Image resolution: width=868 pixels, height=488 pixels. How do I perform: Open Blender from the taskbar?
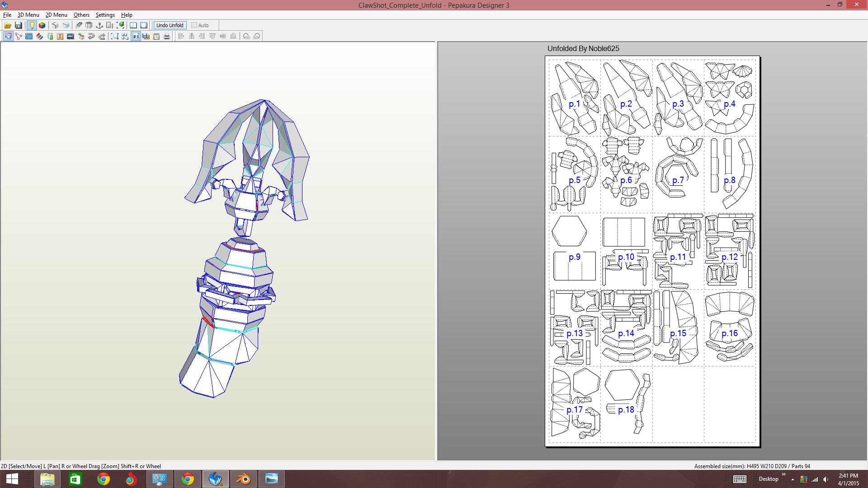point(244,479)
